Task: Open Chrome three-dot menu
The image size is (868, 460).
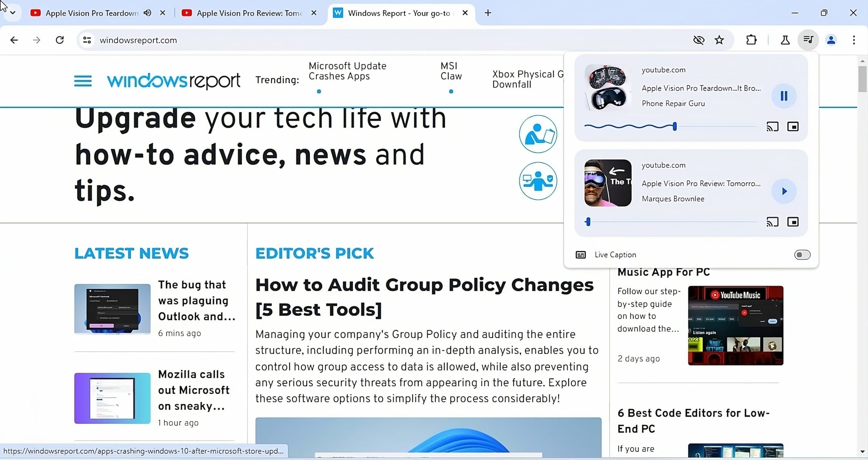Action: tap(854, 40)
